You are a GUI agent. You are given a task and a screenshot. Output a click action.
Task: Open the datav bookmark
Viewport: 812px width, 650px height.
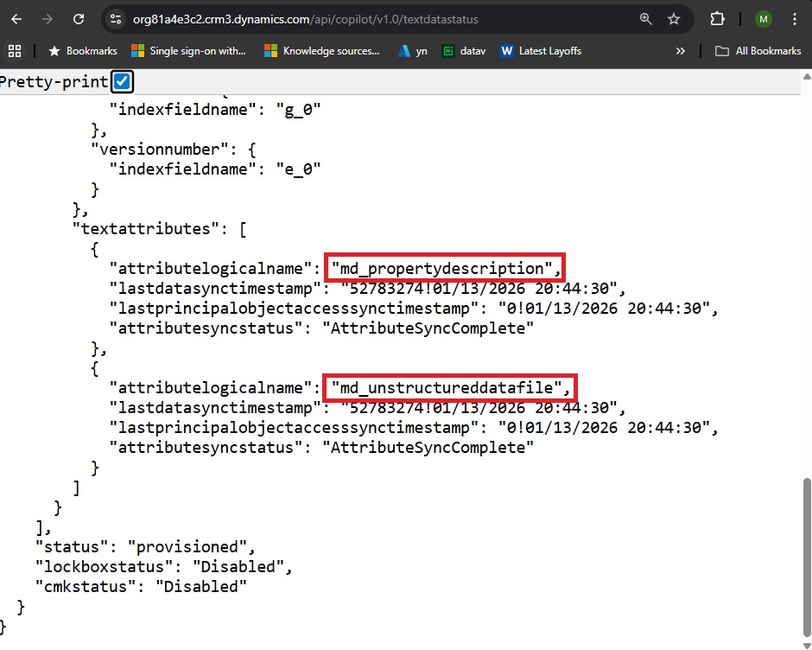tap(464, 51)
